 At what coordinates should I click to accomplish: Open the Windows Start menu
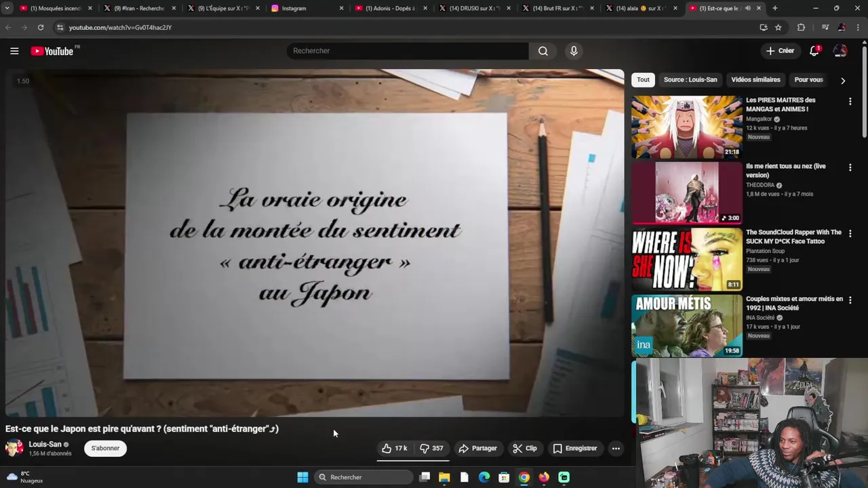(x=302, y=477)
